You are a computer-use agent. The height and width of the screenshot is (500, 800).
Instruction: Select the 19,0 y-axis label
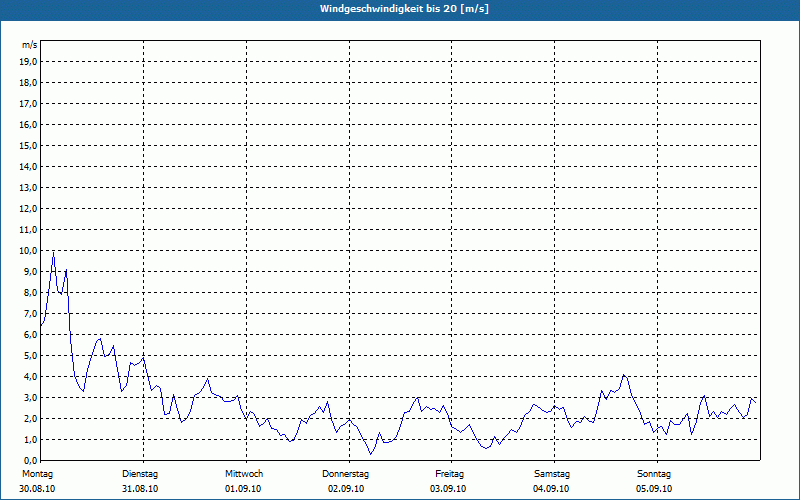tap(28, 62)
